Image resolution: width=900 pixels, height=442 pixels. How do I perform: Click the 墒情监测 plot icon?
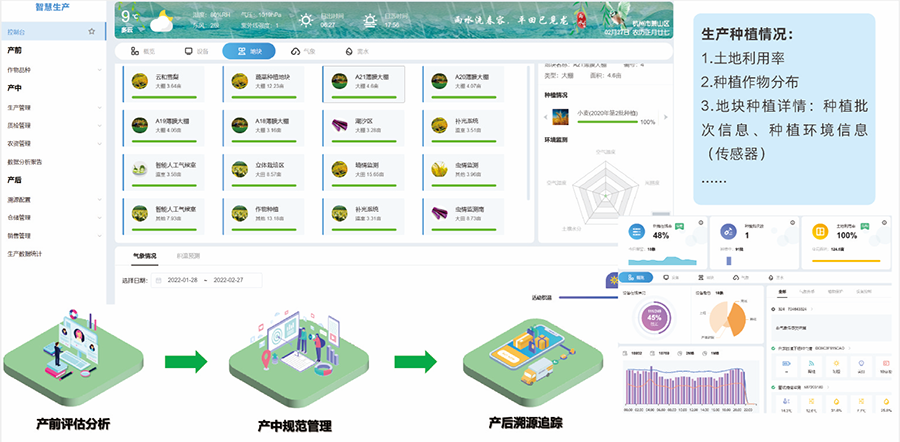click(x=339, y=169)
